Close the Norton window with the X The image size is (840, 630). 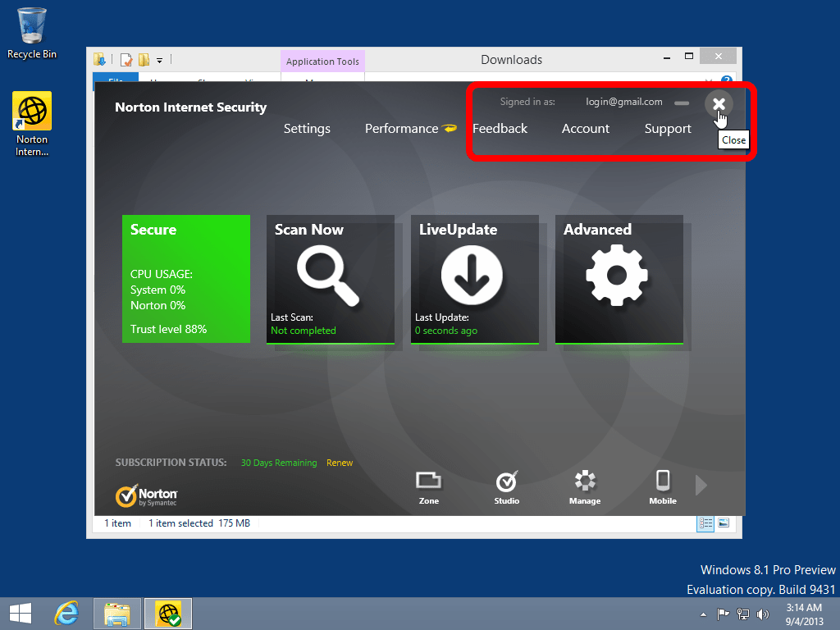(719, 104)
